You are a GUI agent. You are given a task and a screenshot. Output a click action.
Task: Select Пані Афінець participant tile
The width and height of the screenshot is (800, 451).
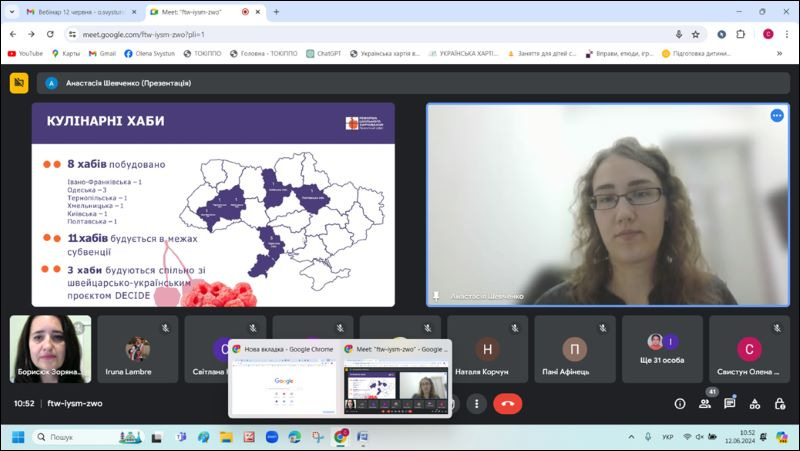(575, 349)
